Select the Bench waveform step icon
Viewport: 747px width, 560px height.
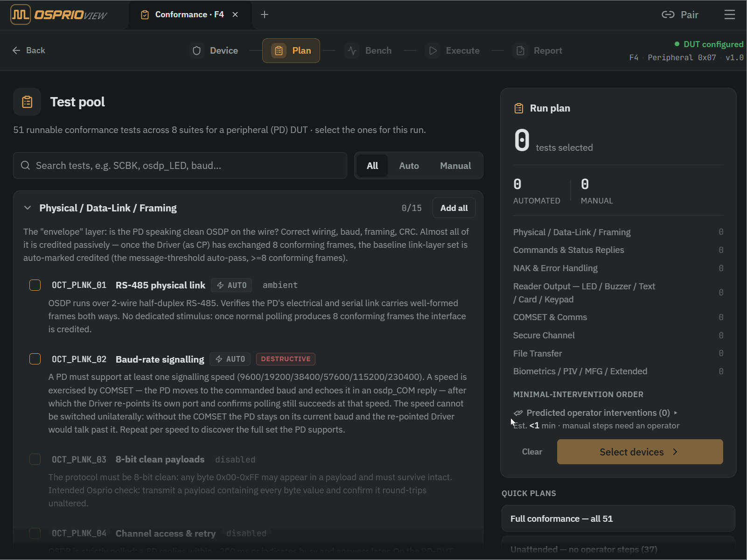coord(352,50)
